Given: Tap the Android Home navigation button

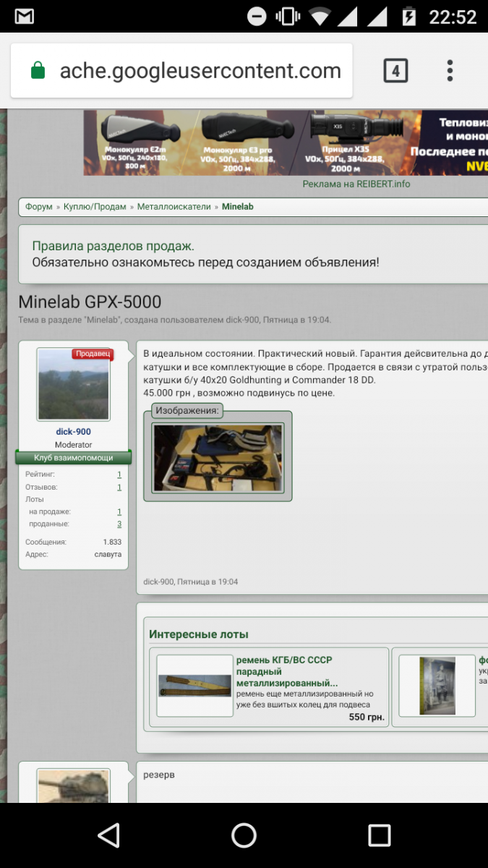Looking at the screenshot, I should click(x=244, y=835).
